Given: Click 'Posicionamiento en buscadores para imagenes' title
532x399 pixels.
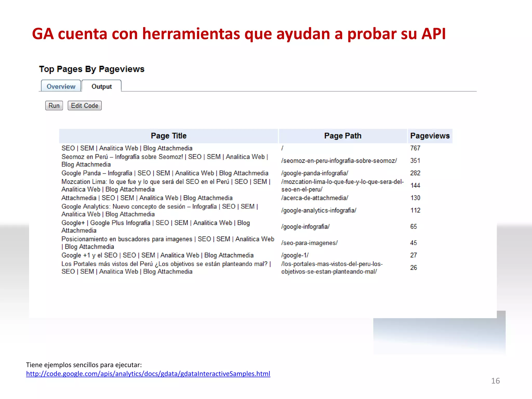Looking at the screenshot, I should pyautogui.click(x=168, y=243).
